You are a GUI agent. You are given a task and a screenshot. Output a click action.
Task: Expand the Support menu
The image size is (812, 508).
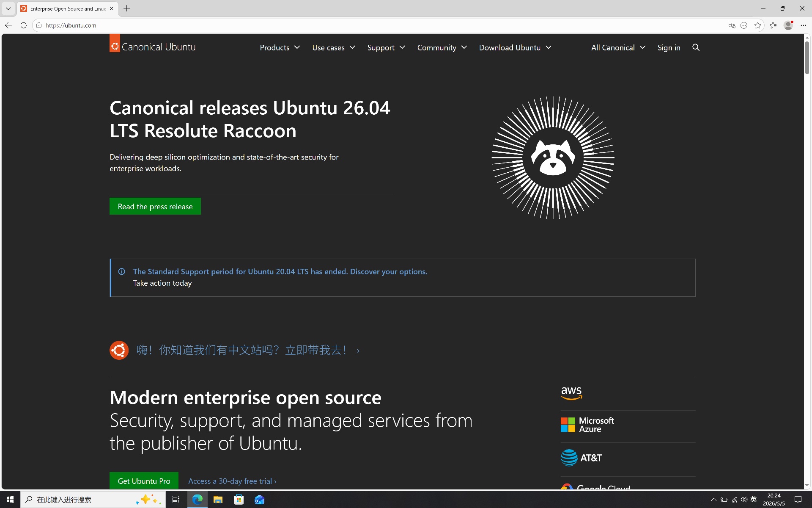386,47
